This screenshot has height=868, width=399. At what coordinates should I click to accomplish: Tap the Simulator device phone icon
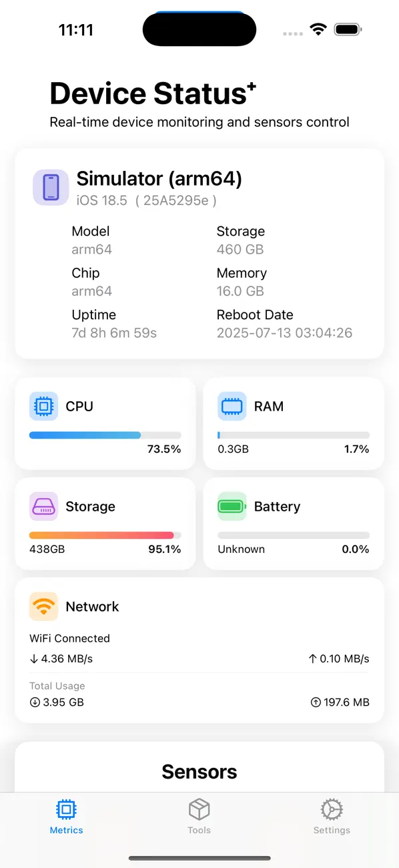51,188
